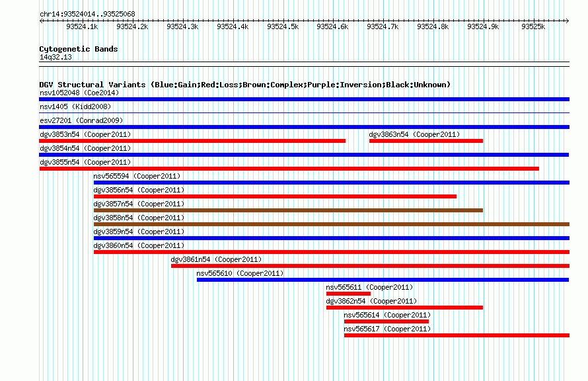Open variant dgv3856n54 (Cooper2011) label
This screenshot has width=588, height=381.
[x=139, y=190]
